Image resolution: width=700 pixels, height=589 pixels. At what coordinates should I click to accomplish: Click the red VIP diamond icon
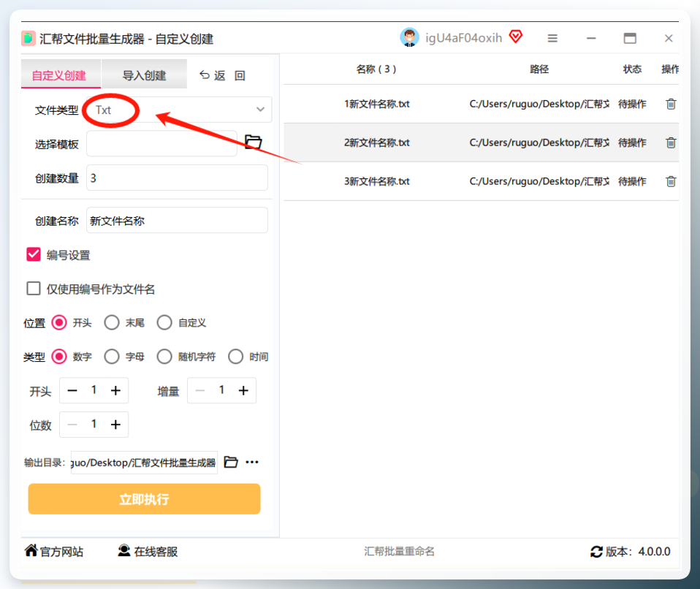[x=516, y=37]
